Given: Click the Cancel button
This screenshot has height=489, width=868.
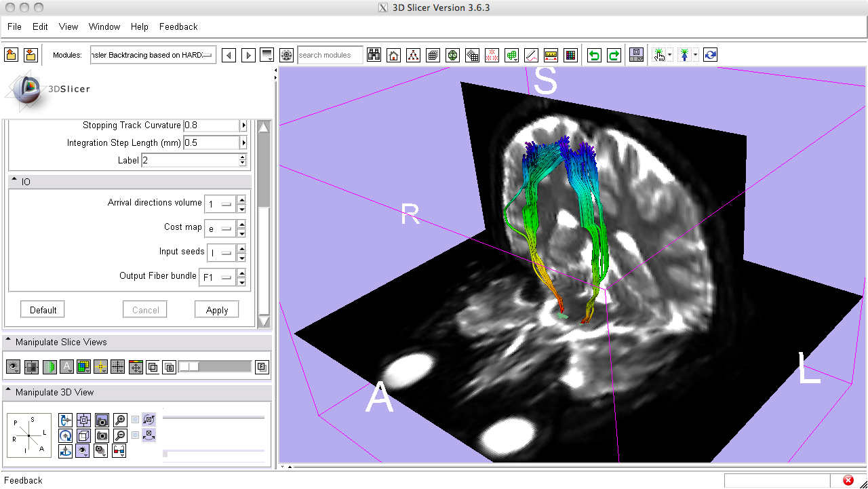Looking at the screenshot, I should [x=145, y=310].
